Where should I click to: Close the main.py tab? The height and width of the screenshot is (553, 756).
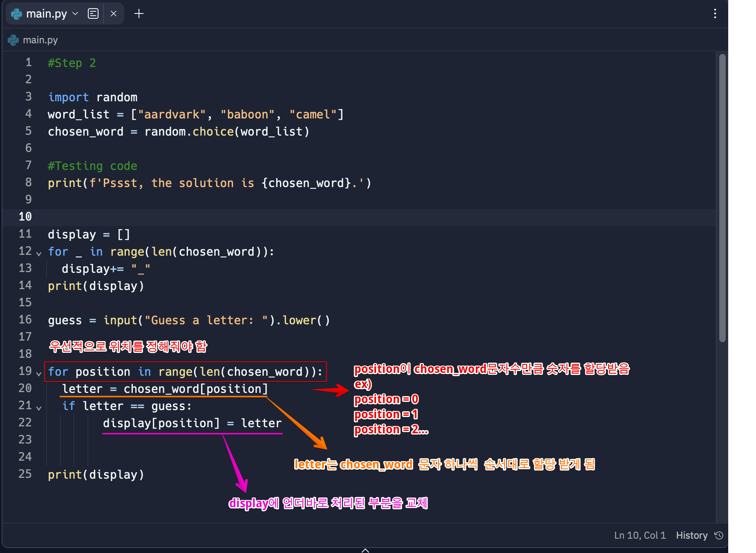tap(114, 14)
